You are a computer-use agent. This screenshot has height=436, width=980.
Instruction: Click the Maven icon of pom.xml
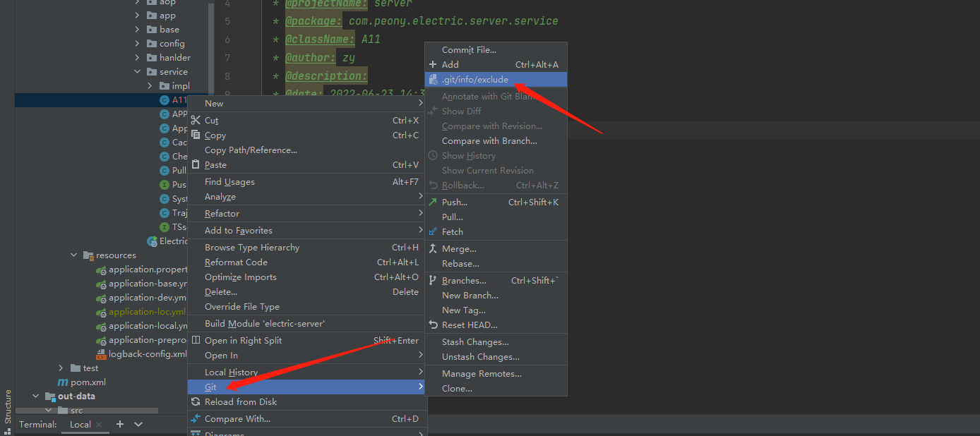(63, 382)
